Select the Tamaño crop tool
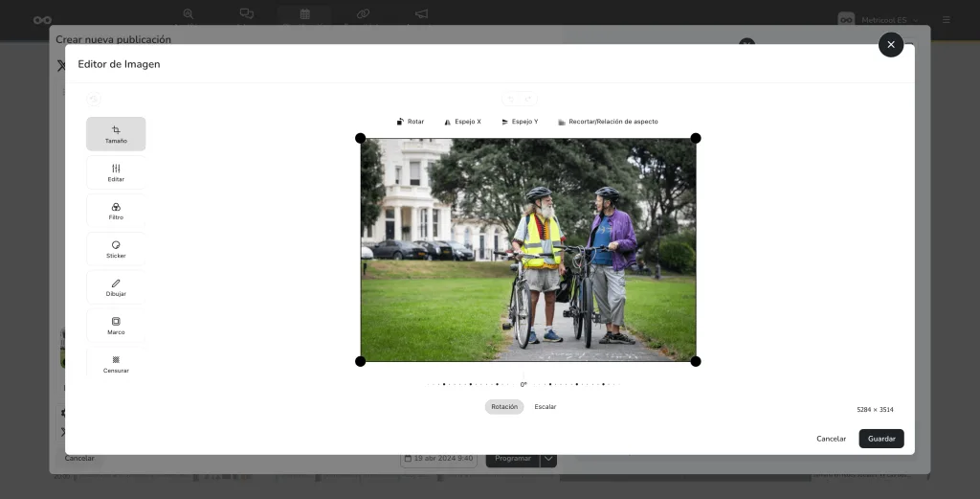Viewport: 980px width, 499px height. tap(116, 134)
